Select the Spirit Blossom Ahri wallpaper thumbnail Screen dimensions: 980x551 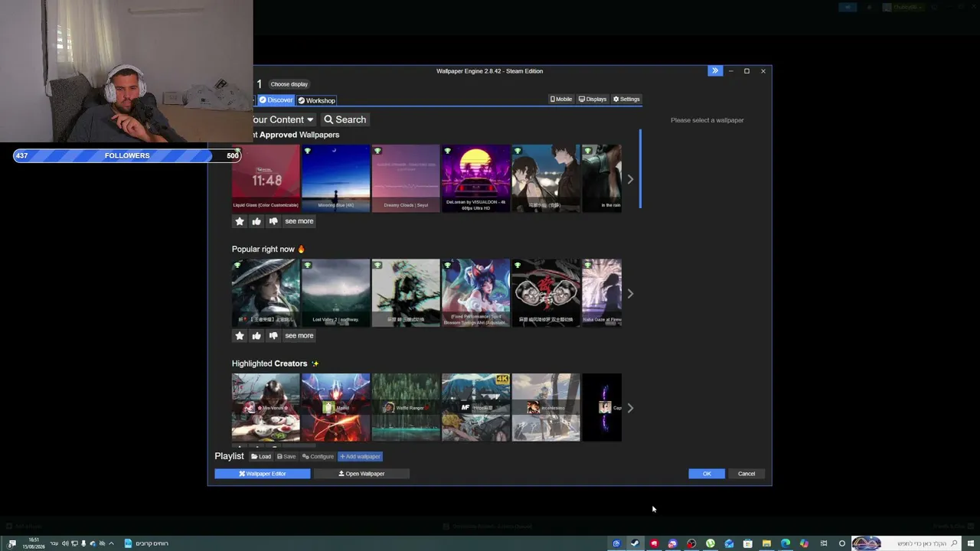[x=475, y=292]
